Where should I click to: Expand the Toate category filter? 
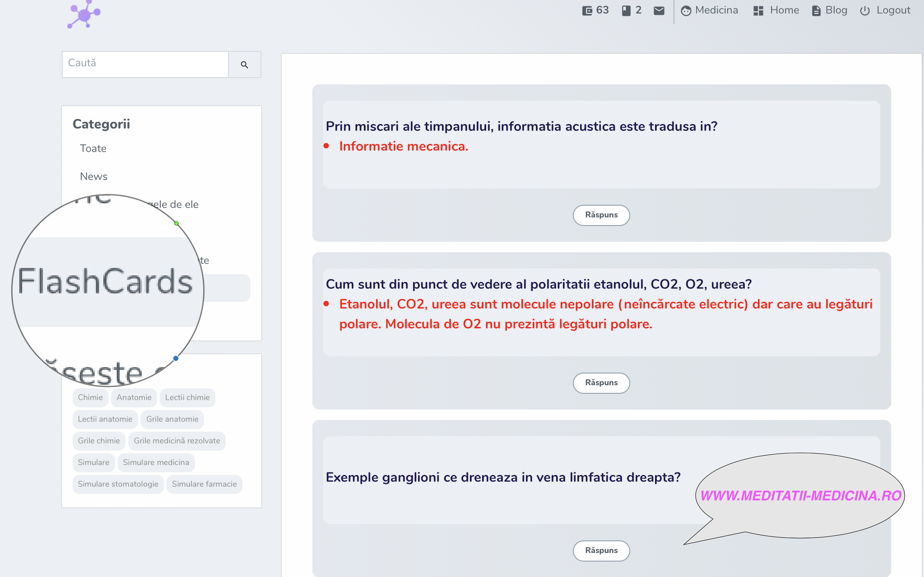click(93, 148)
